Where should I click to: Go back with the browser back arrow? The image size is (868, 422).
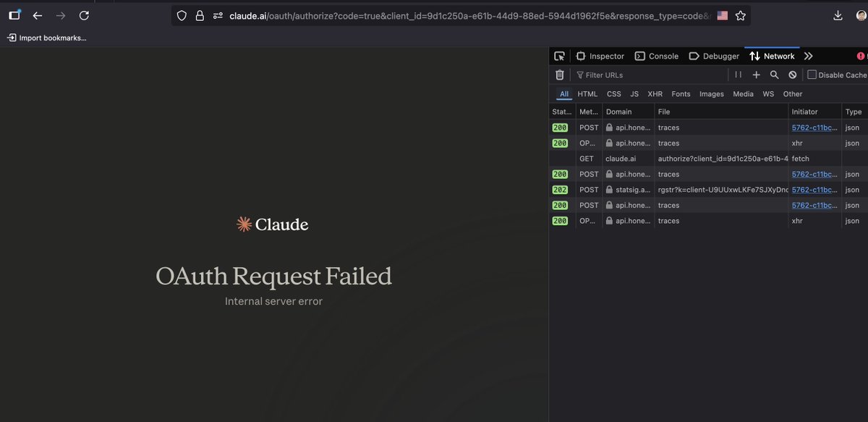38,15
